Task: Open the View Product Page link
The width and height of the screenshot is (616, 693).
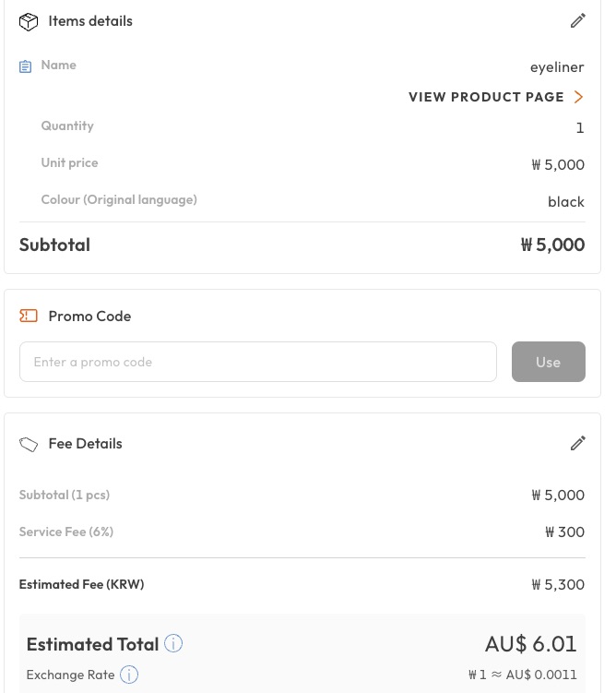Action: click(486, 97)
